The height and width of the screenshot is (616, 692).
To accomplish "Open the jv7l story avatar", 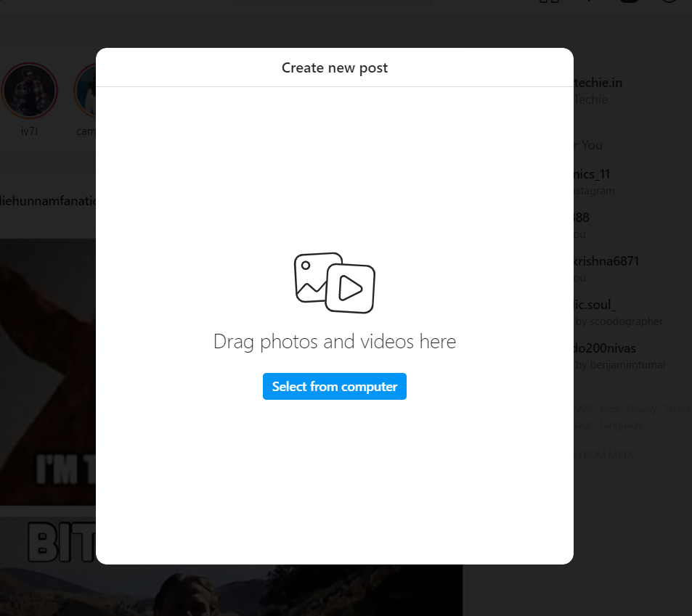I will (x=30, y=92).
